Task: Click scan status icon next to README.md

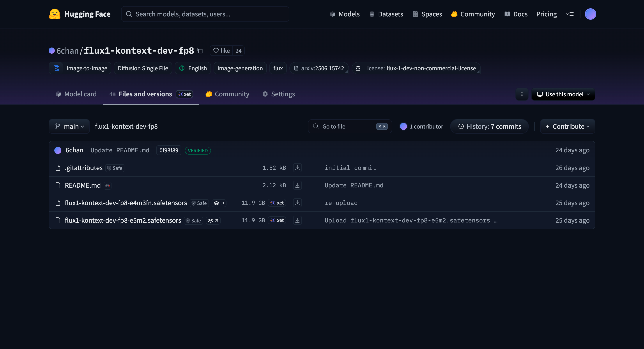Action: pos(108,185)
